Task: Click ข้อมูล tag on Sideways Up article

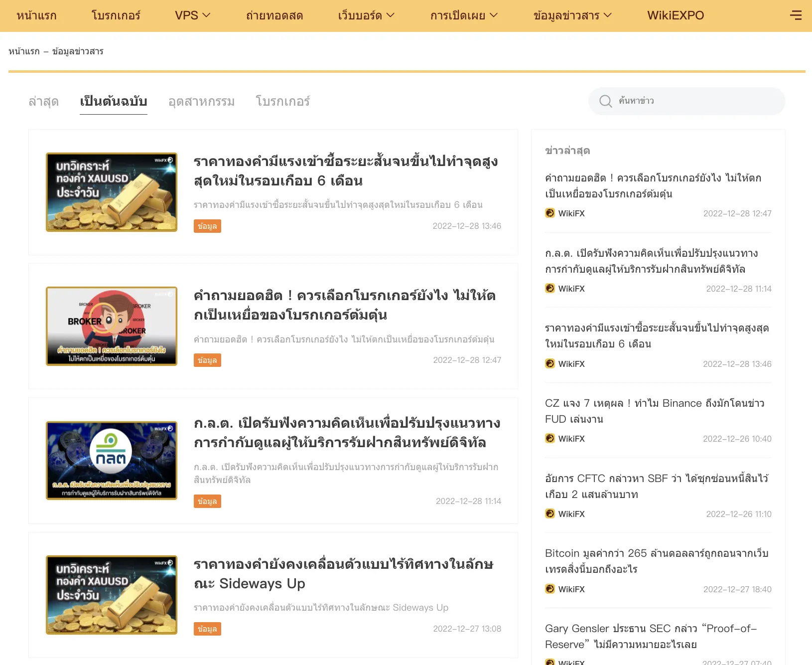Action: tap(207, 629)
